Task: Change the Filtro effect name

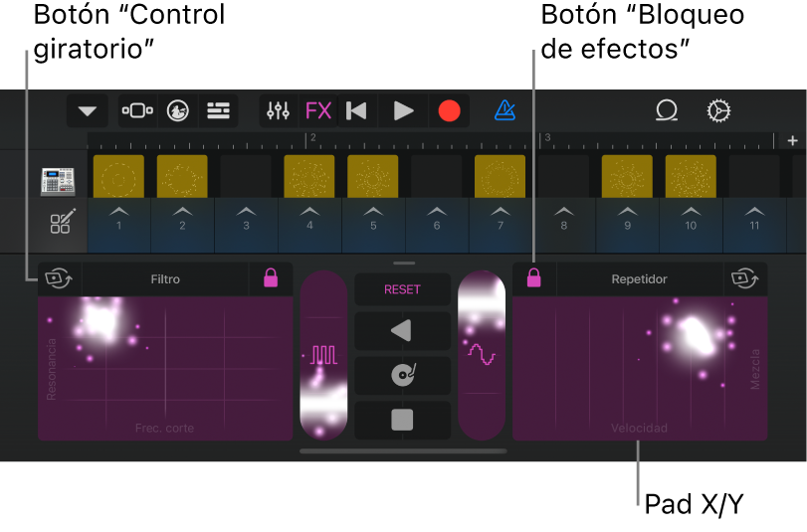Action: coord(165,278)
